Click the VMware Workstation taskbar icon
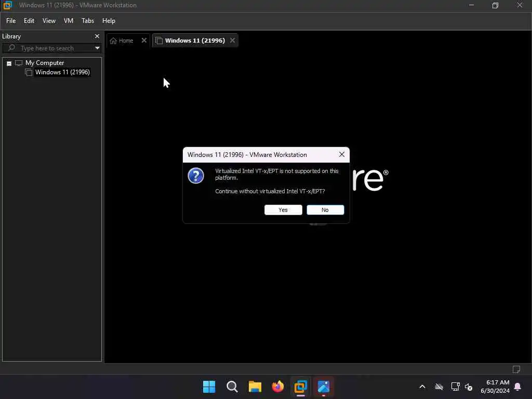532x399 pixels. tap(301, 387)
